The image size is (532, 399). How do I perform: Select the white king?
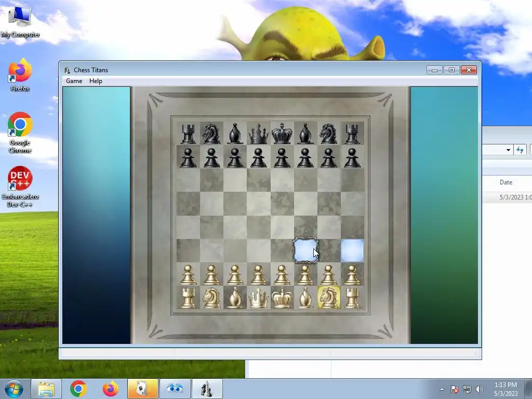(x=282, y=298)
